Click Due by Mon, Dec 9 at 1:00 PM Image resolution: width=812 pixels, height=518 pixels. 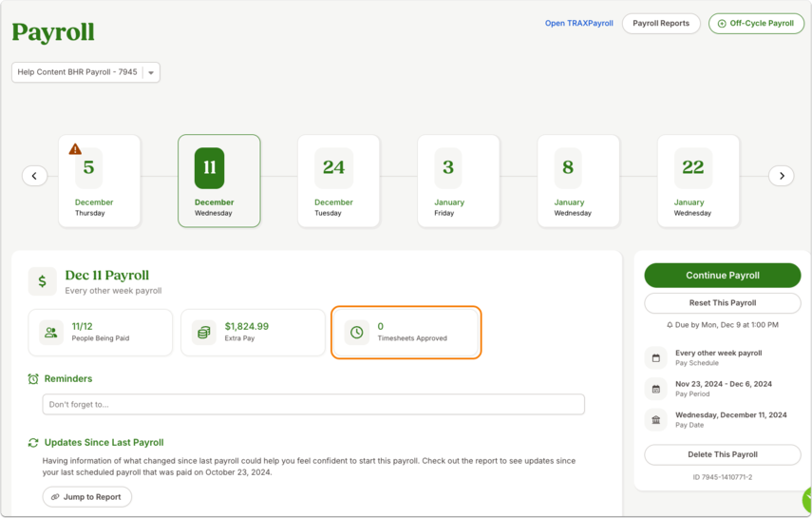click(727, 325)
